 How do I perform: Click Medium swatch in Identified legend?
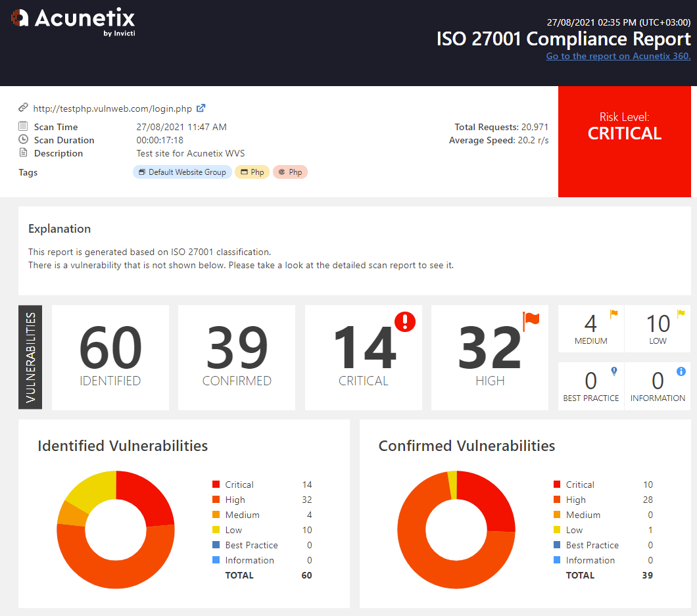pyautogui.click(x=216, y=514)
